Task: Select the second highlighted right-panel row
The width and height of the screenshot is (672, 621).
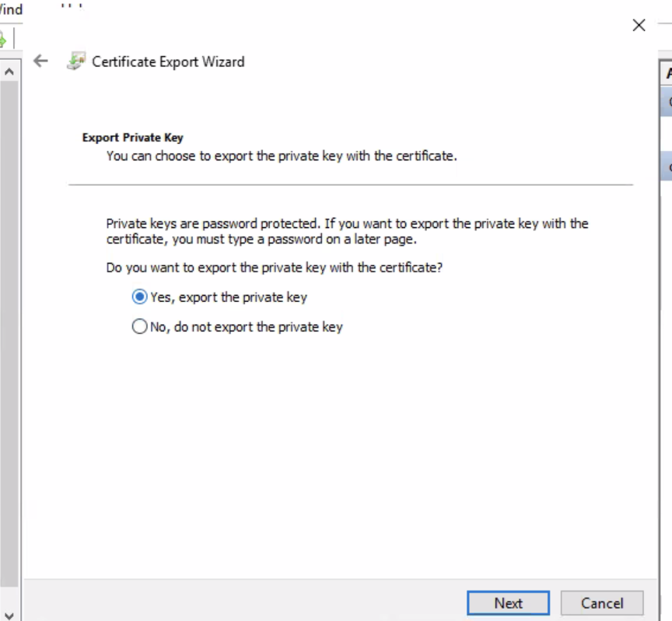Action: pos(667,167)
